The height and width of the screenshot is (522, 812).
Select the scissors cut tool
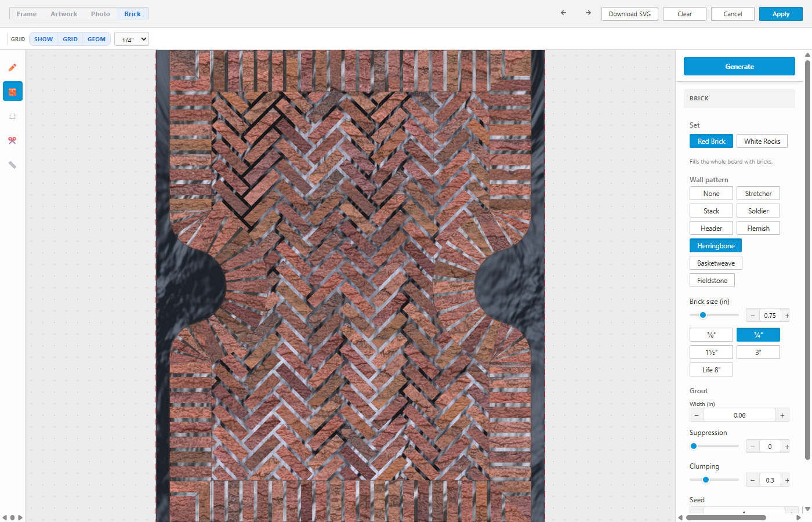click(12, 140)
